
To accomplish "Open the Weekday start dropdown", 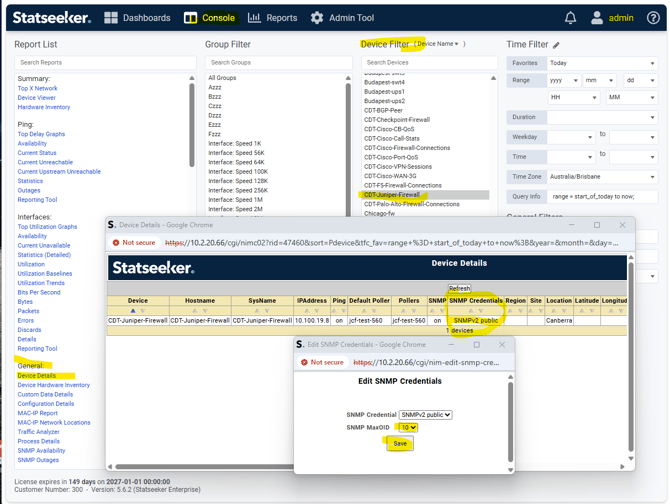I will pyautogui.click(x=571, y=137).
